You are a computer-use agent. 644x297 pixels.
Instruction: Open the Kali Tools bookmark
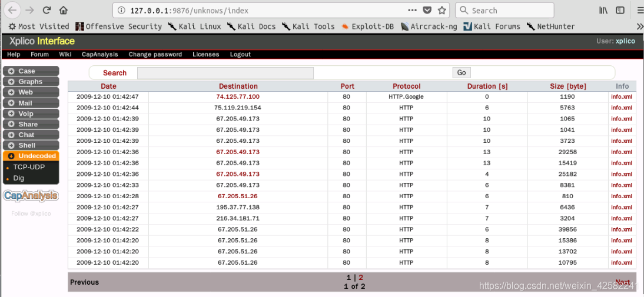pos(308,26)
